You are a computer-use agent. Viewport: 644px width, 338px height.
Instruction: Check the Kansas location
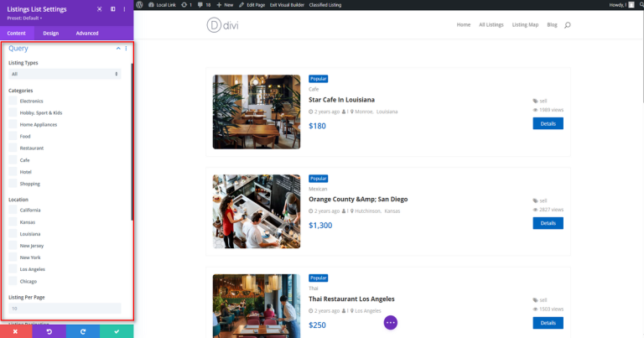pyautogui.click(x=13, y=221)
